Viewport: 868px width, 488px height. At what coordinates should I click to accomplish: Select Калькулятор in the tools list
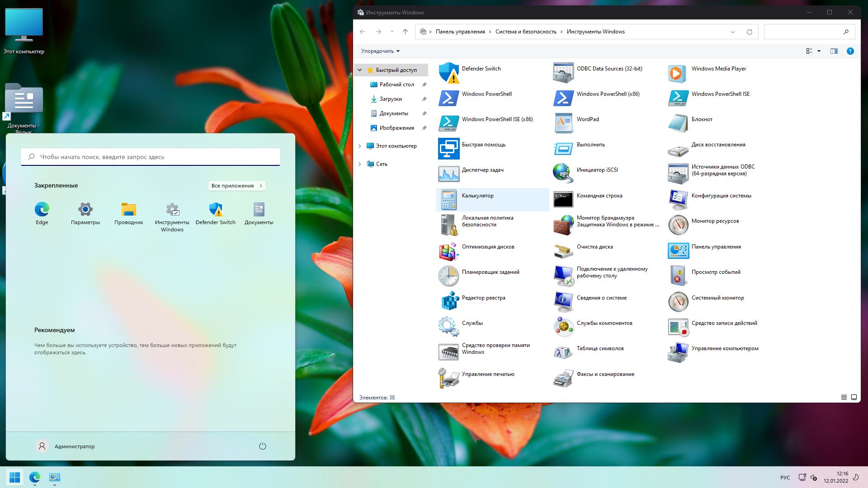[x=493, y=199]
